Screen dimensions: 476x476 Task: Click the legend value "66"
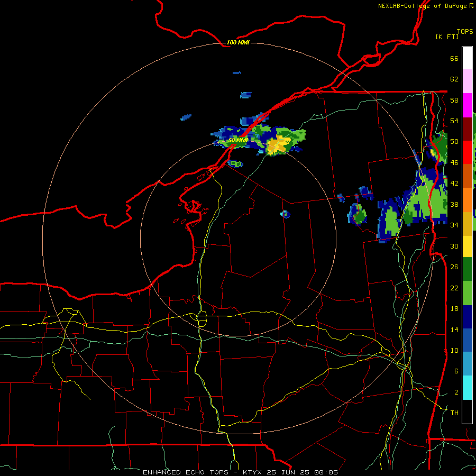point(454,59)
